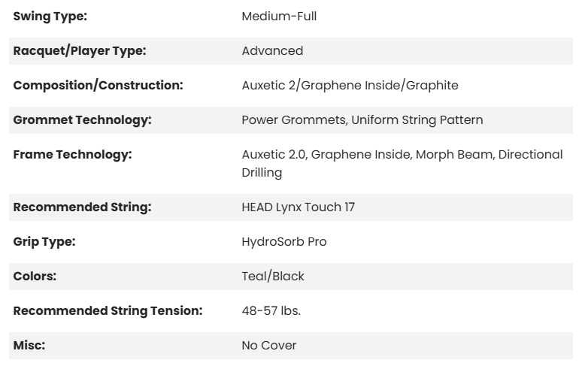588x375 pixels.
Task: Click the "No Cover" misc value
Action: click(x=269, y=346)
